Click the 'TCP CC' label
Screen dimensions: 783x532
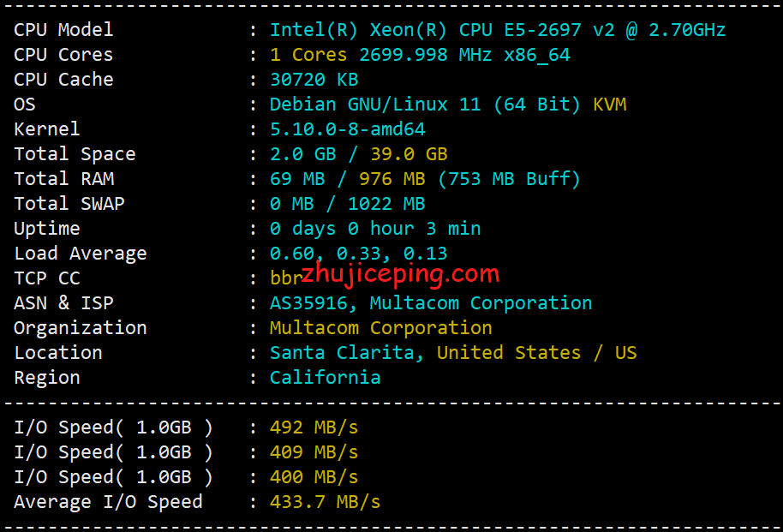click(x=47, y=278)
